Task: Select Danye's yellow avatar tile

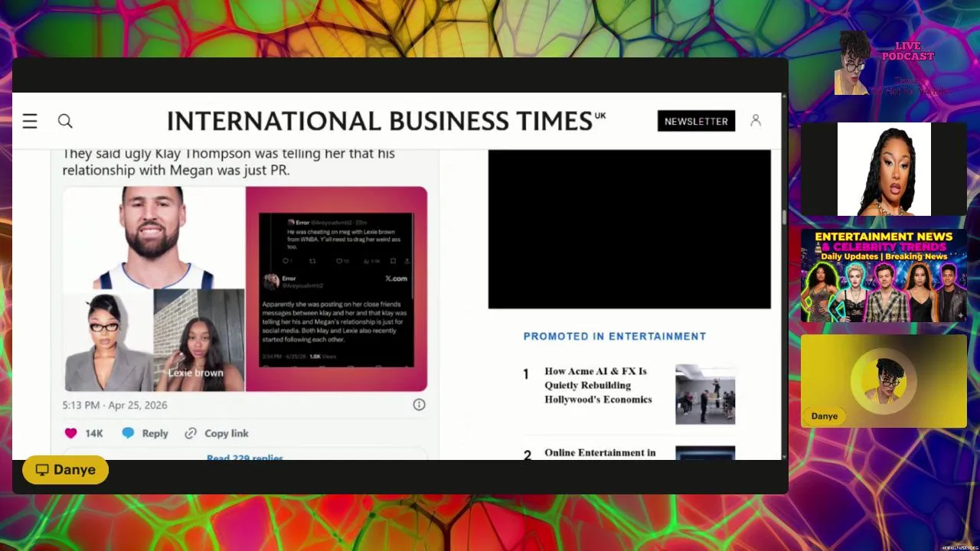Action: point(884,381)
